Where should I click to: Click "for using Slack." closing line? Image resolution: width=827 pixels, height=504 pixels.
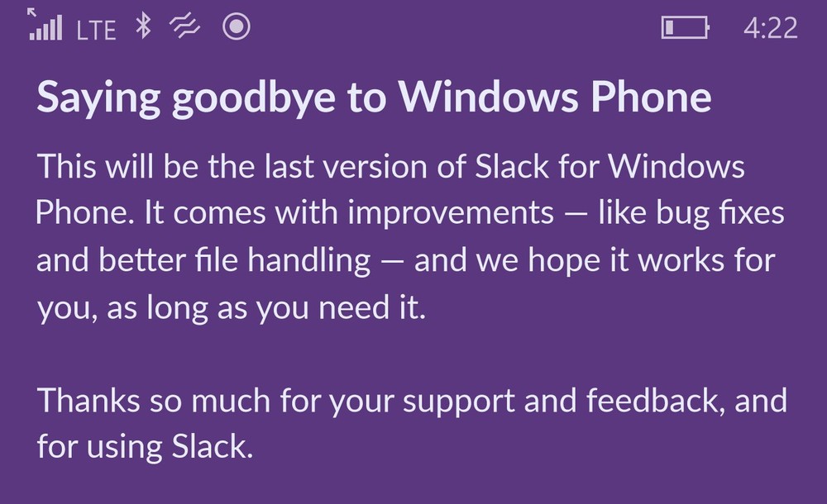(x=143, y=447)
